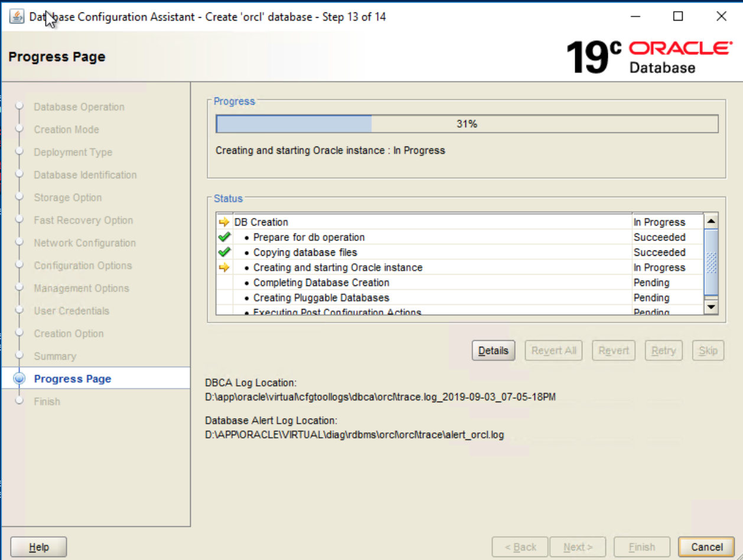Click the green checkmark for Prepare for db operation

[x=224, y=237]
